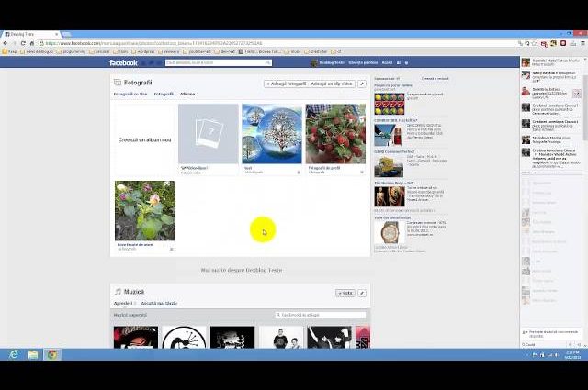Click the privacy icon under the flower album
The height and width of the screenshot is (390, 588).
tap(172, 249)
